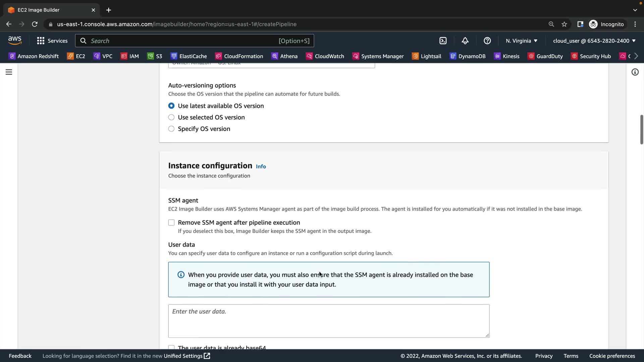Open the notifications bell
Viewport: 644px width, 362px height.
click(x=465, y=41)
